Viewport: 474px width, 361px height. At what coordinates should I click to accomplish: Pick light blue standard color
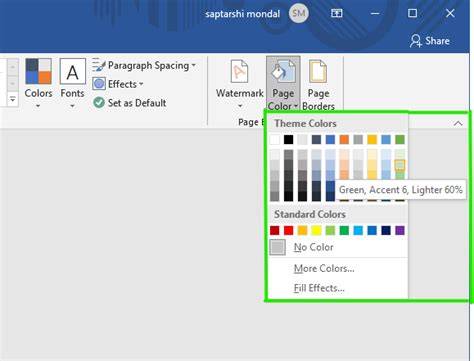pyautogui.click(x=358, y=230)
